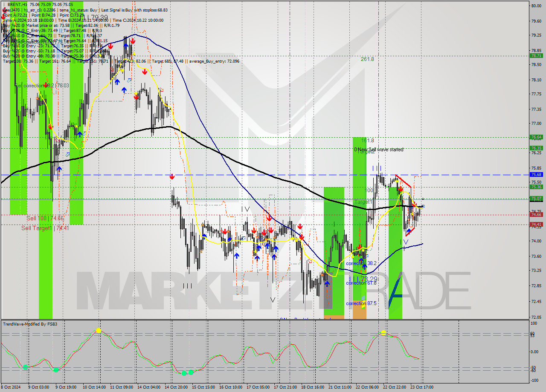546x392 pixels.
Task: Click the -50 level on TrendWave axis
Action: (534, 367)
